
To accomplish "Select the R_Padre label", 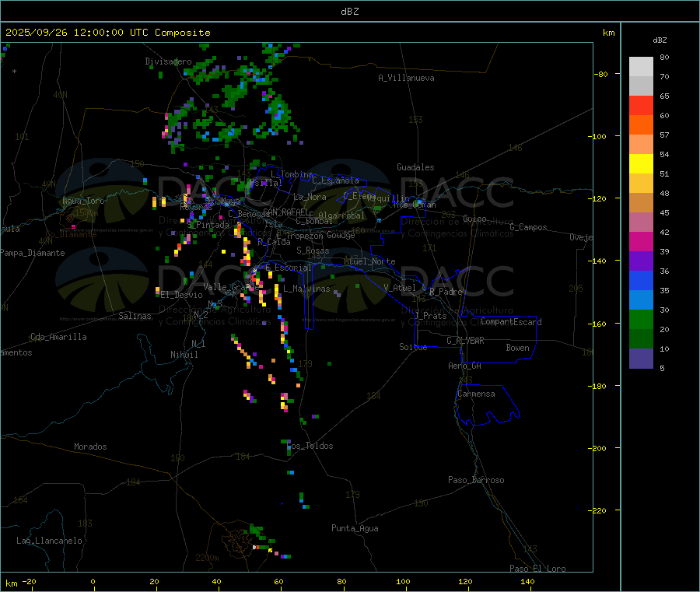I will (x=446, y=292).
